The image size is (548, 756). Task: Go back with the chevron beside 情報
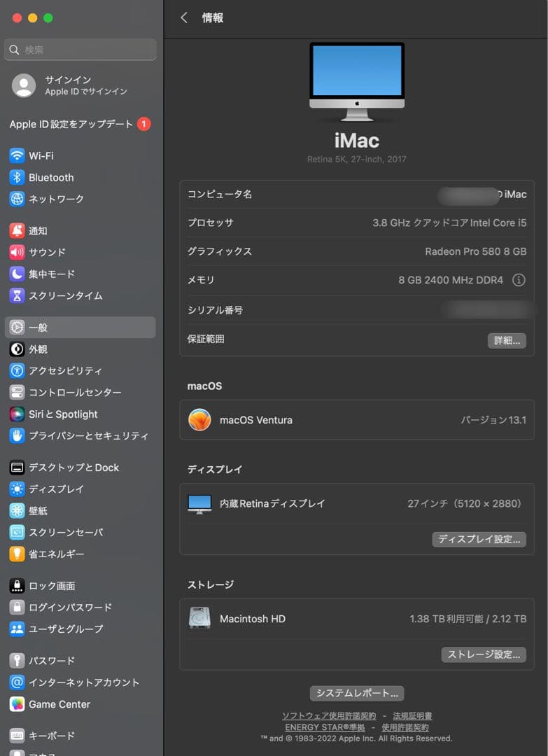pos(183,17)
